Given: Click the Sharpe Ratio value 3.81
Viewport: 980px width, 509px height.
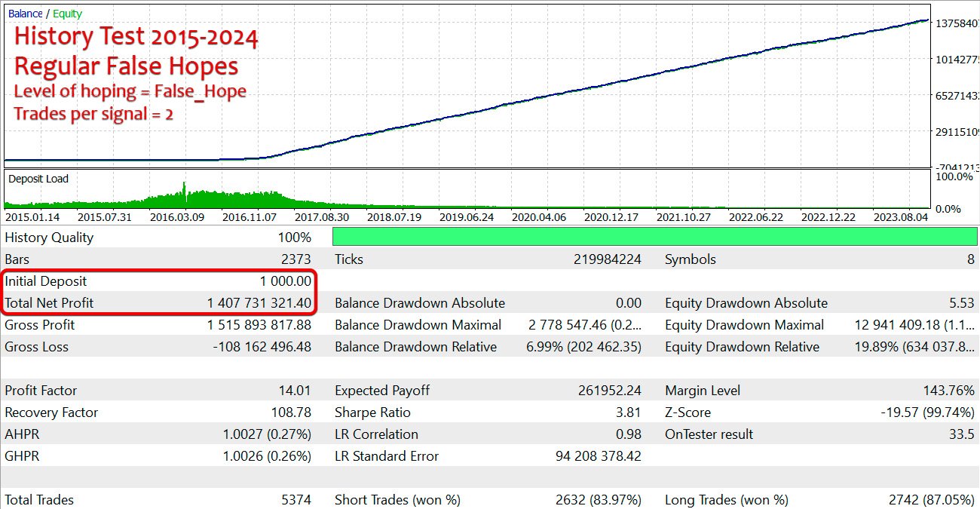Looking at the screenshot, I should tap(627, 412).
